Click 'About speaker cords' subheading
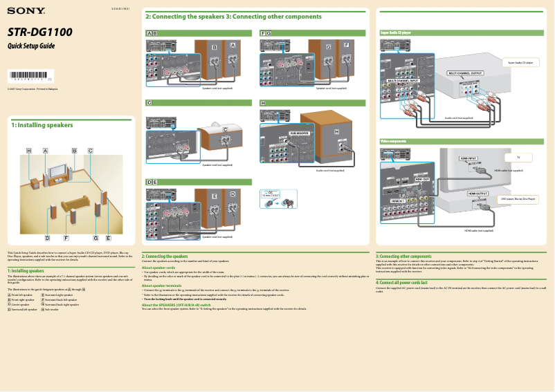Screen dimensions: 555x392 click(x=158, y=267)
